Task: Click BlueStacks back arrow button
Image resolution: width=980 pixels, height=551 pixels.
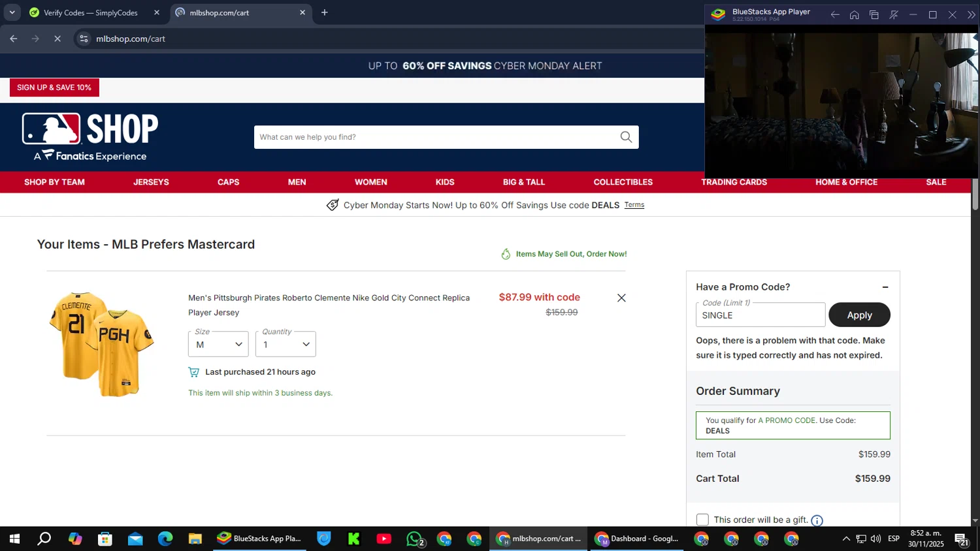Action: 835,14
